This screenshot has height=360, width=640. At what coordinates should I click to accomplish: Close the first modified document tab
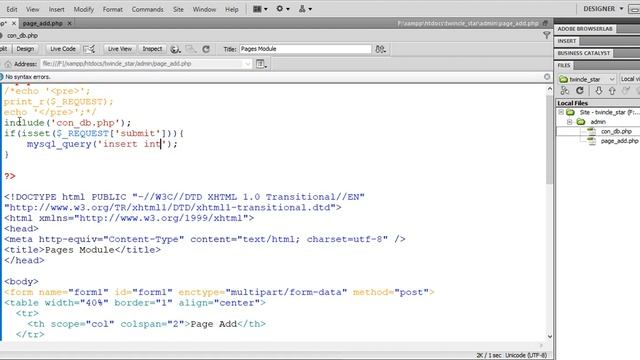pos(13,23)
